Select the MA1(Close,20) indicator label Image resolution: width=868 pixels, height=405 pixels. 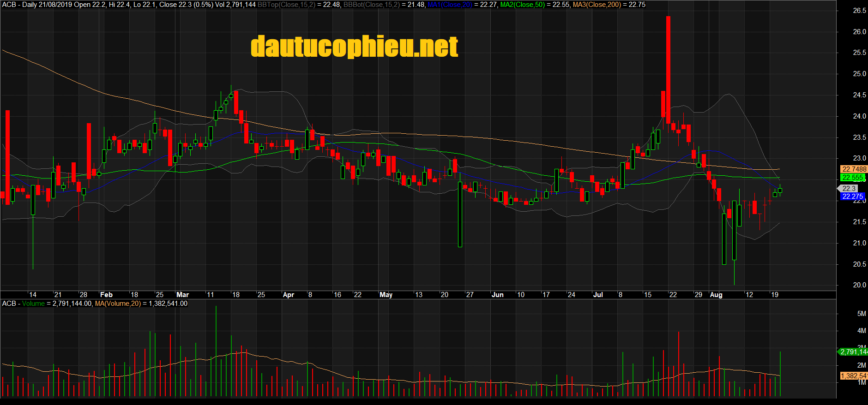450,5
